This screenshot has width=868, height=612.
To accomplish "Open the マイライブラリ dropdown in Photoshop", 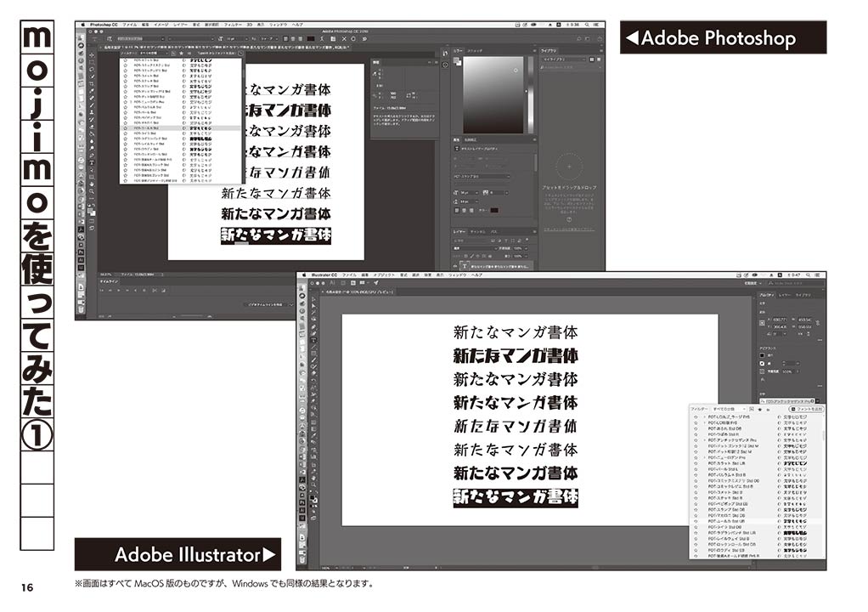I will (x=563, y=59).
